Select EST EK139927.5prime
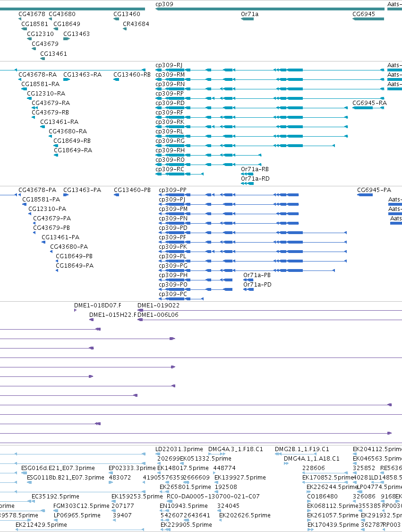This screenshot has width=402, height=532. coord(240,477)
